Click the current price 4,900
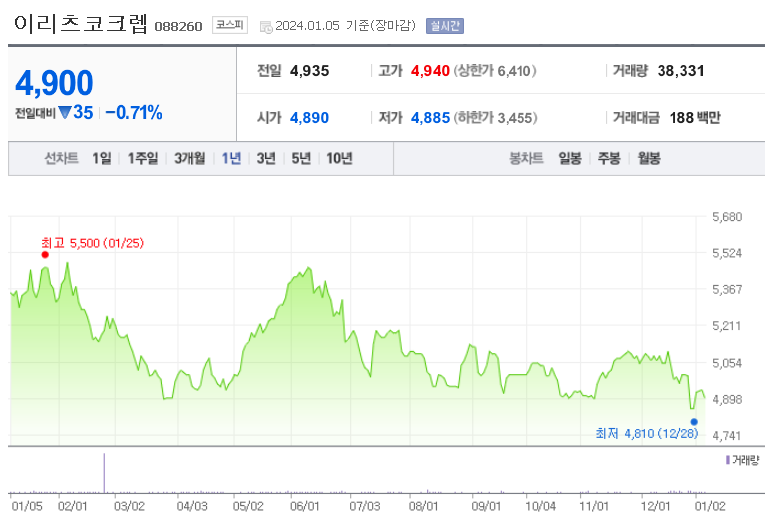The height and width of the screenshot is (524, 765). tap(54, 83)
